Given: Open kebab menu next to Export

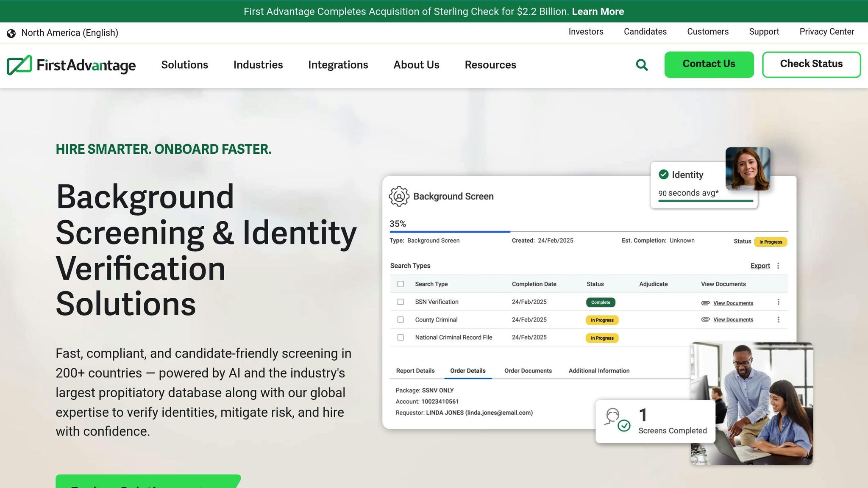Looking at the screenshot, I should 778,266.
